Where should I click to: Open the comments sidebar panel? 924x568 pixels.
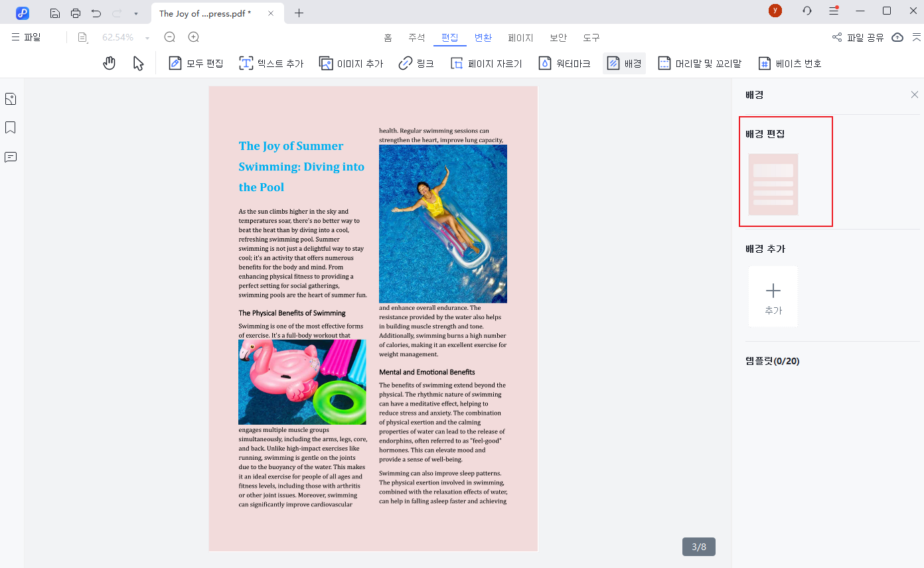(11, 157)
